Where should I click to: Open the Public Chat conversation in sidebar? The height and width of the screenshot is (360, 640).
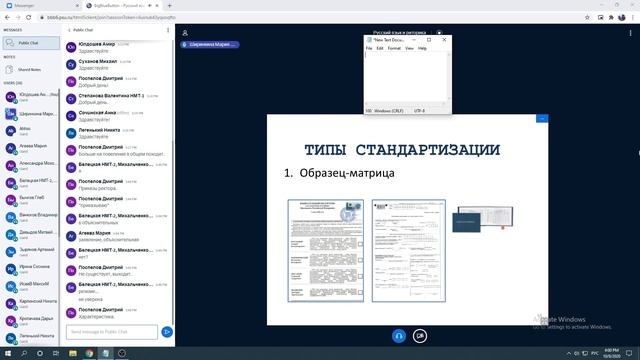(x=31, y=43)
